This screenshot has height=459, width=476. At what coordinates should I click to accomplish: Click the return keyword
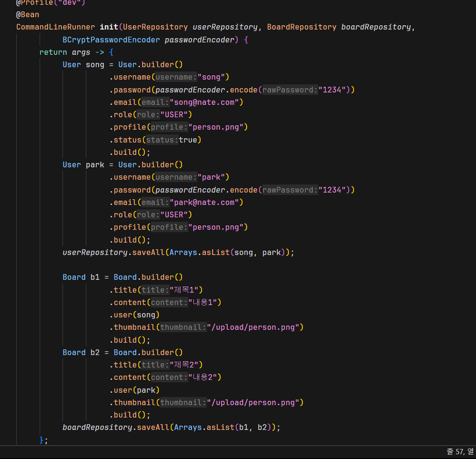click(x=53, y=52)
